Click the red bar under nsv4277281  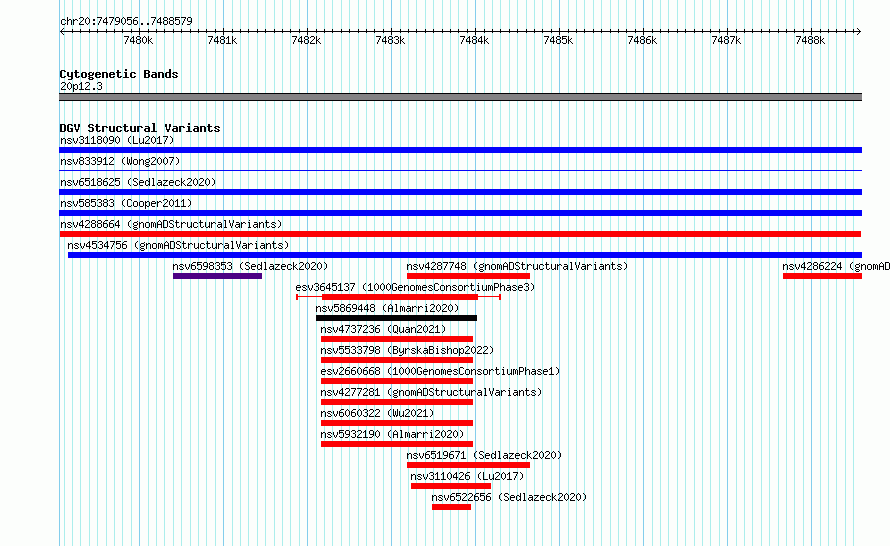pyautogui.click(x=397, y=402)
